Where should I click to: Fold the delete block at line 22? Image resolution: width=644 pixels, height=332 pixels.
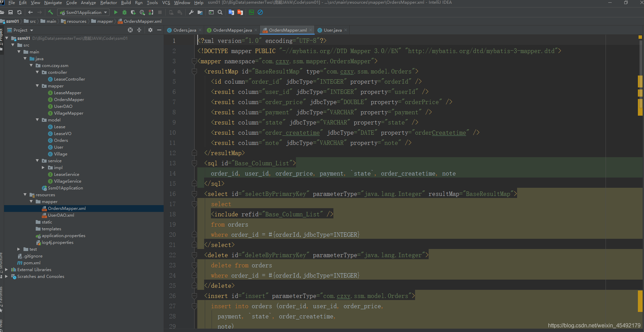click(x=194, y=255)
